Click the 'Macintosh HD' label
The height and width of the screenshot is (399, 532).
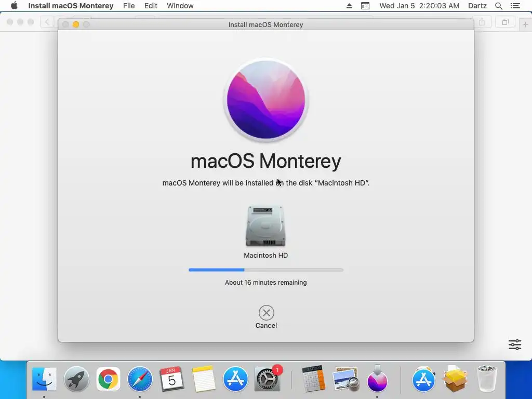point(265,255)
